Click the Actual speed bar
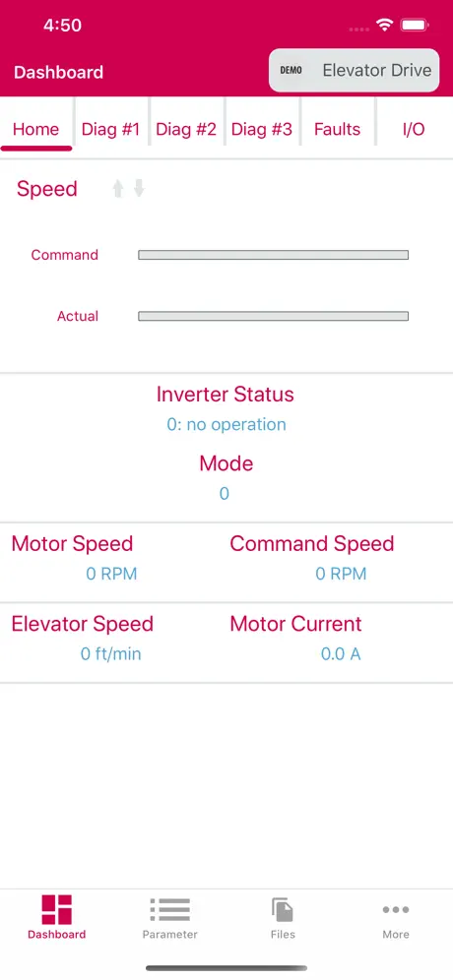The image size is (453, 980). (274, 316)
